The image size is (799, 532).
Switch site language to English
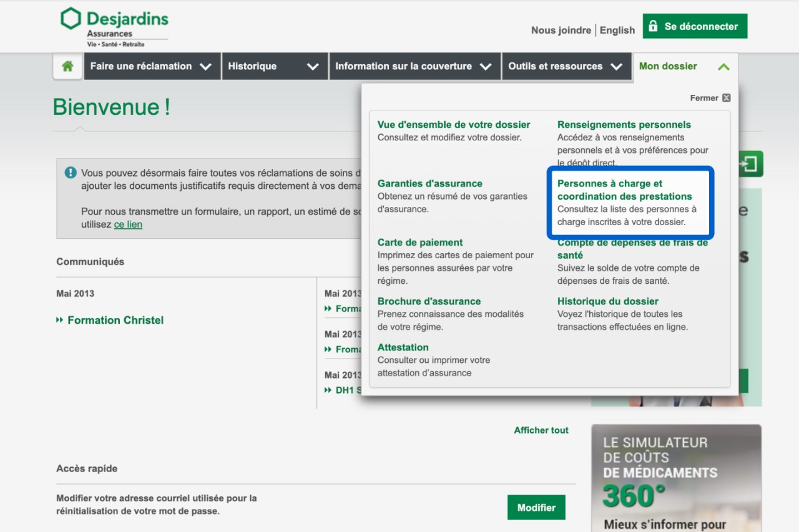[617, 30]
